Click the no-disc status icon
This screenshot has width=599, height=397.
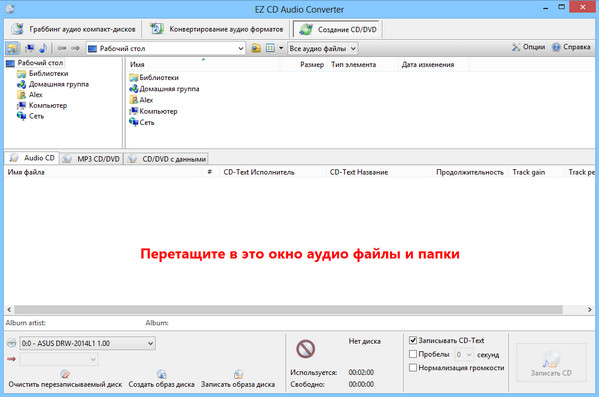[x=306, y=349]
